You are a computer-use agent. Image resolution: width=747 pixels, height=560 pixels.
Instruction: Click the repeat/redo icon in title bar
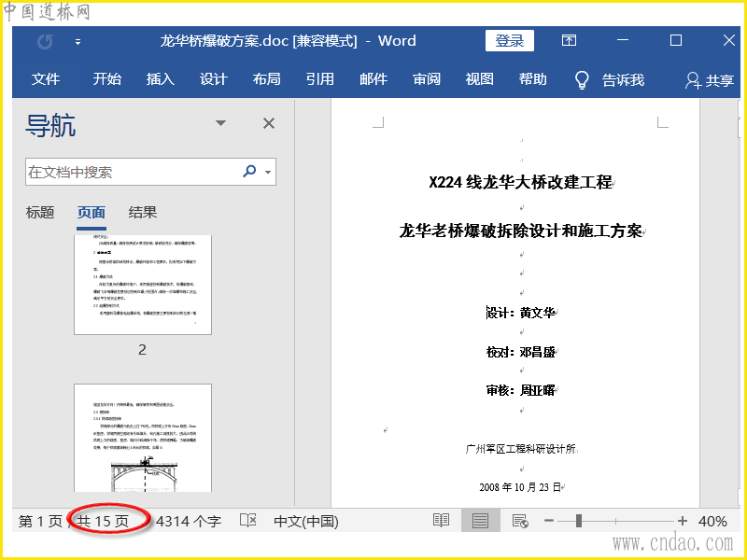pyautogui.click(x=45, y=42)
